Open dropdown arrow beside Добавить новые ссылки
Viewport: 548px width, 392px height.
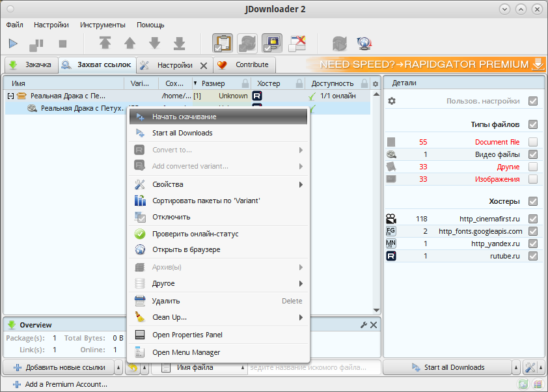118,367
